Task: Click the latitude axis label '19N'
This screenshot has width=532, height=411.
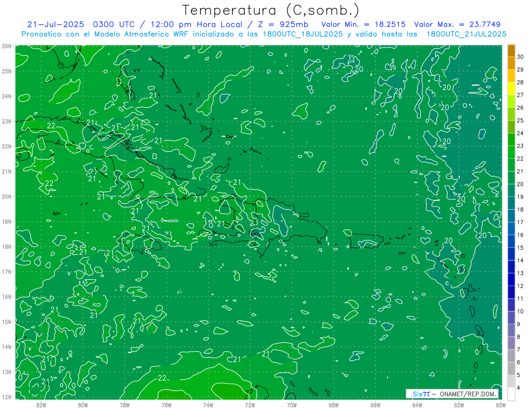Action: tap(6, 222)
